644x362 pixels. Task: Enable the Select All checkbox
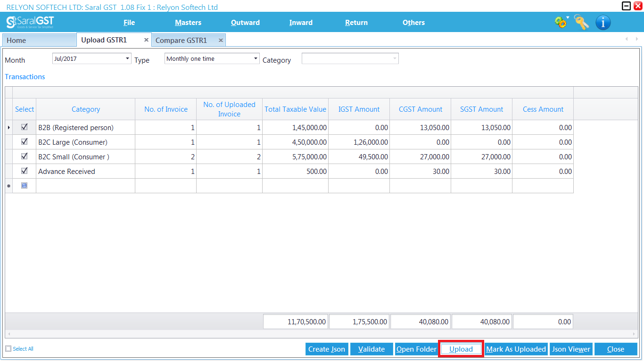(x=8, y=348)
